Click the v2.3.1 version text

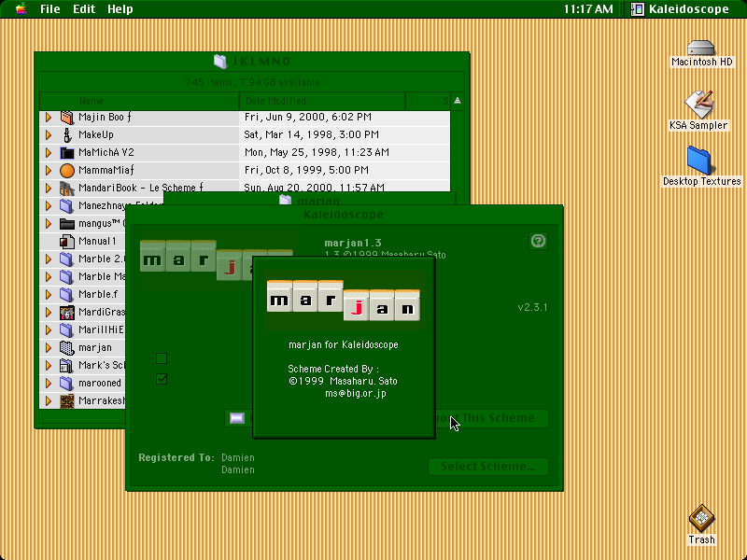(532, 307)
